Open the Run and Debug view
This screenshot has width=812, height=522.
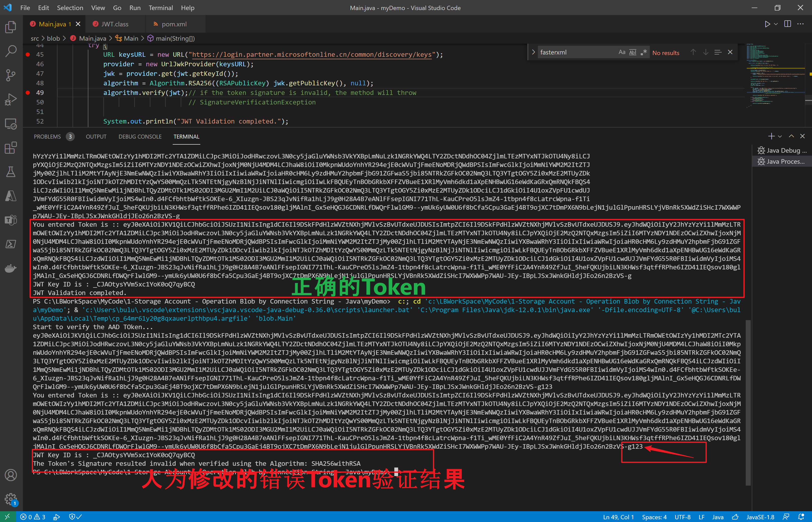[x=11, y=99]
